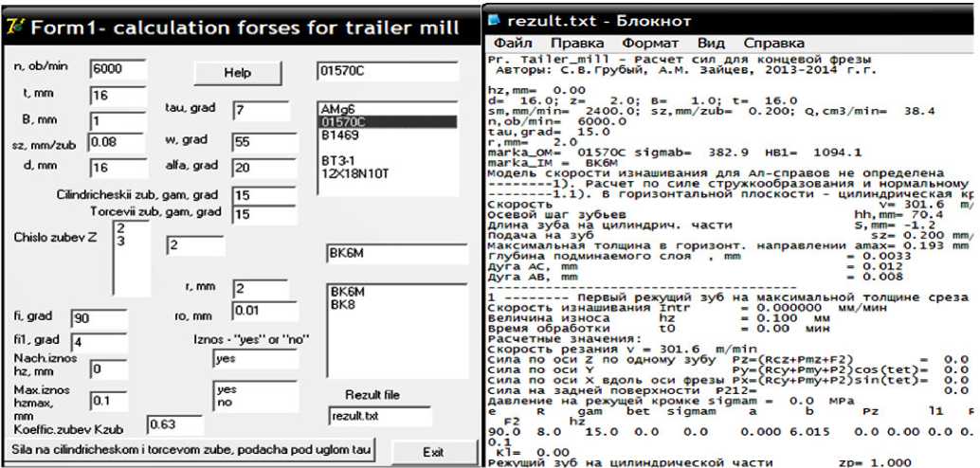The width and height of the screenshot is (980, 468).
Task: Click the Sila na cilindricheskom i torcevom zube button
Action: coord(191,449)
